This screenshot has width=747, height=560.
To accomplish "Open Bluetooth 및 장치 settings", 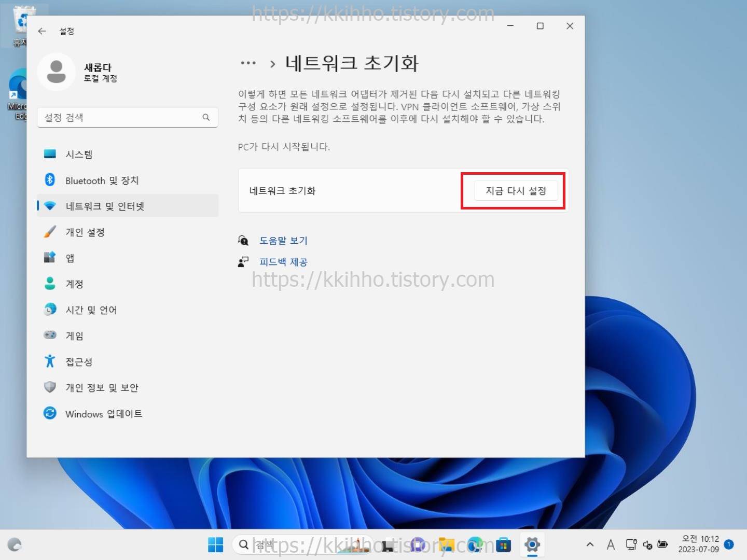I will tap(128, 180).
